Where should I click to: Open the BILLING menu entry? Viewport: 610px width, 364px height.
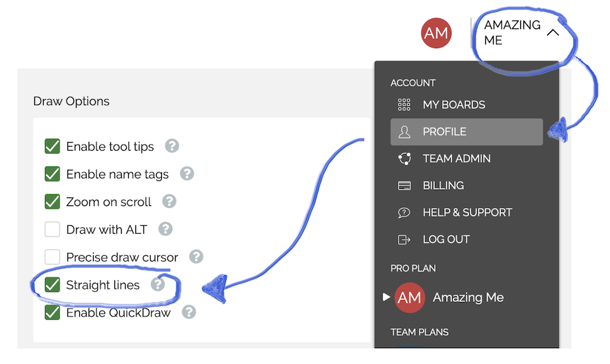coord(443,186)
